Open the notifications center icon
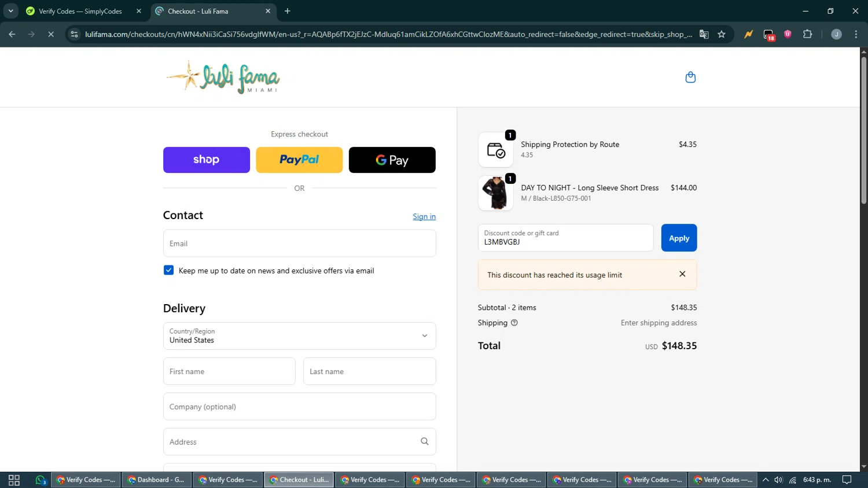868x488 pixels. [847, 480]
